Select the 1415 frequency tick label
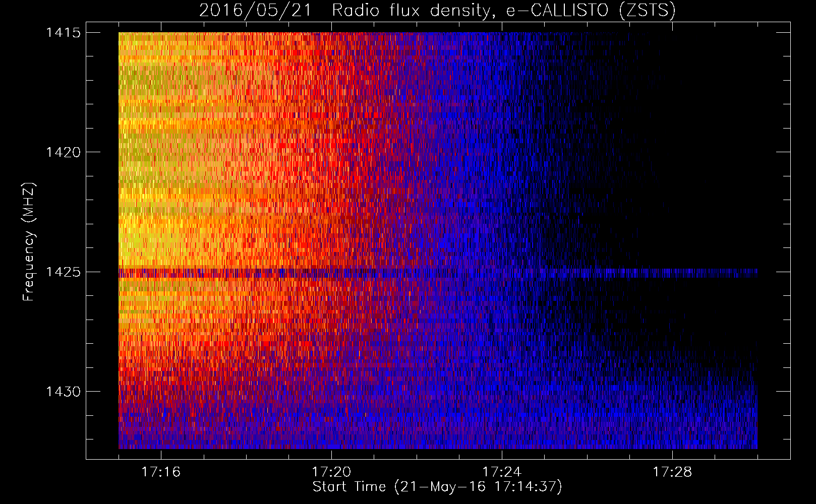This screenshot has height=504, width=816. tap(63, 32)
